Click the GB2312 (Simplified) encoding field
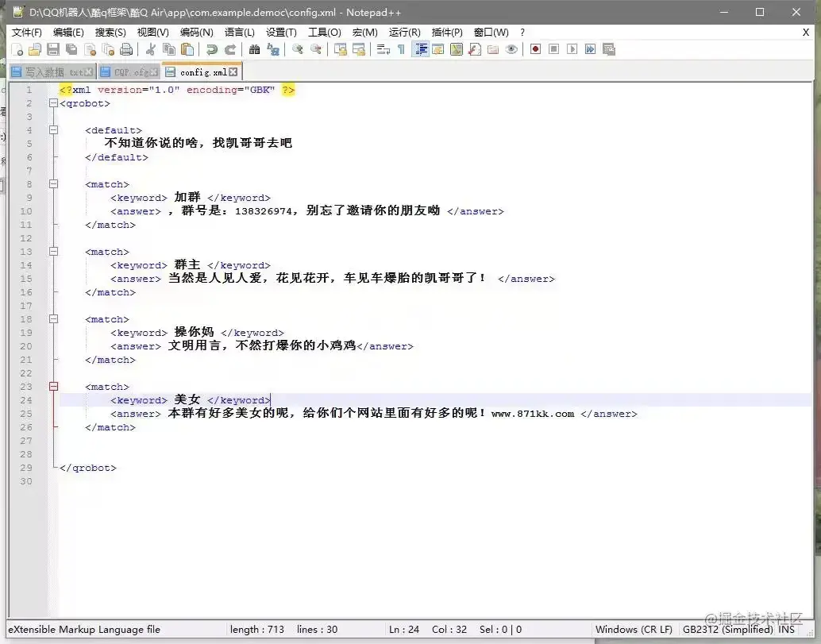The image size is (821, 644). click(x=728, y=630)
